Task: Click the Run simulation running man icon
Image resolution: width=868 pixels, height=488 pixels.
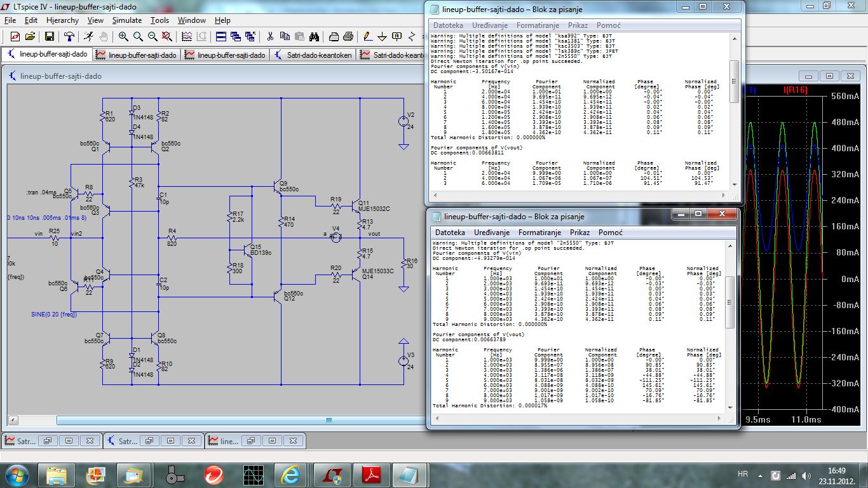Action: coord(88,36)
